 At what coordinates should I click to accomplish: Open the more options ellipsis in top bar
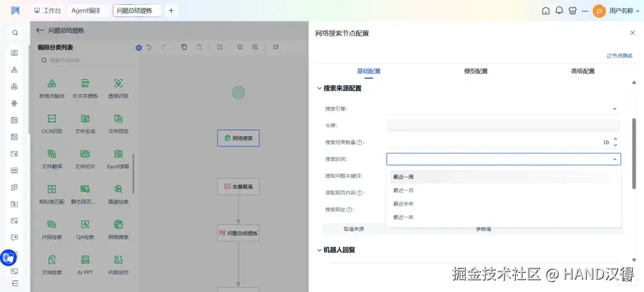pos(585,11)
